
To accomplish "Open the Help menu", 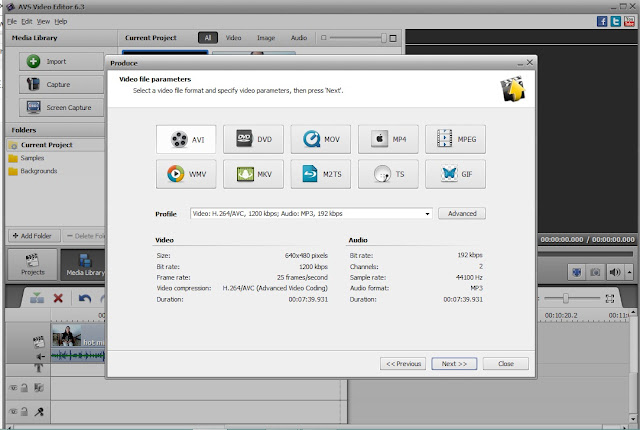I will point(61,22).
